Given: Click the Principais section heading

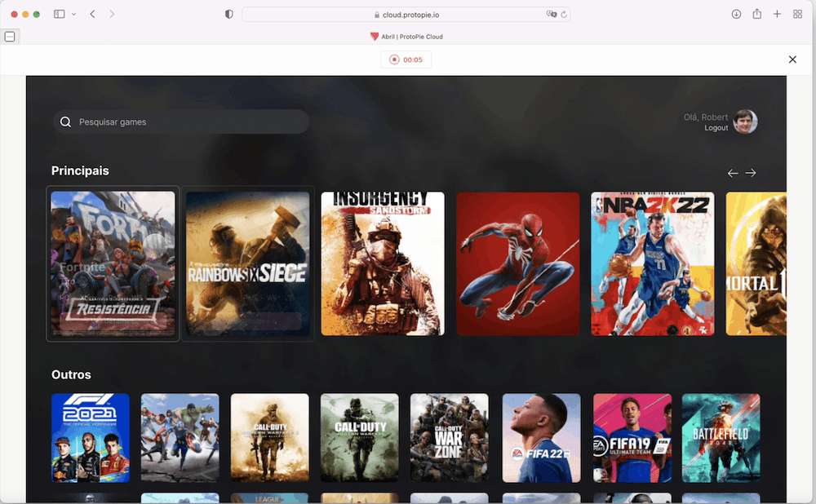Looking at the screenshot, I should pyautogui.click(x=80, y=170).
